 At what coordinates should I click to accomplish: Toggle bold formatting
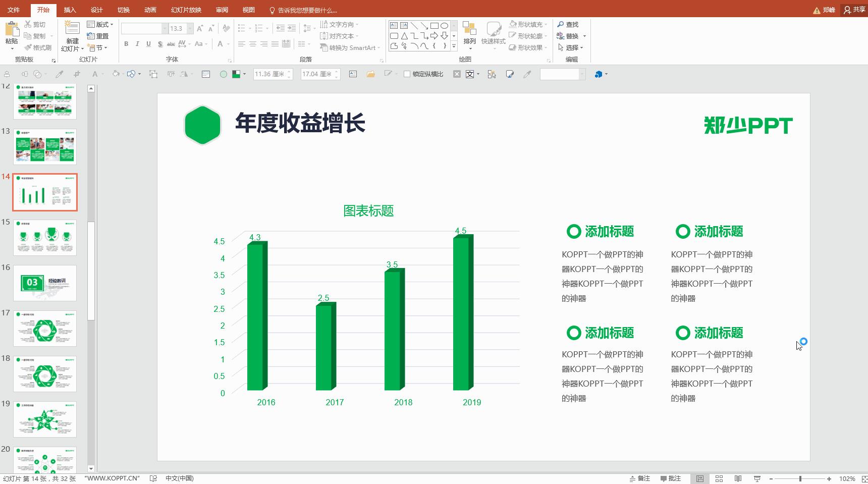(126, 44)
